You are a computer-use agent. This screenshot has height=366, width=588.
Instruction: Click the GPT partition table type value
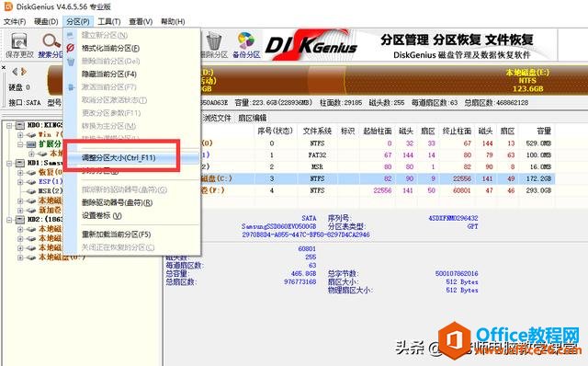pos(472,226)
